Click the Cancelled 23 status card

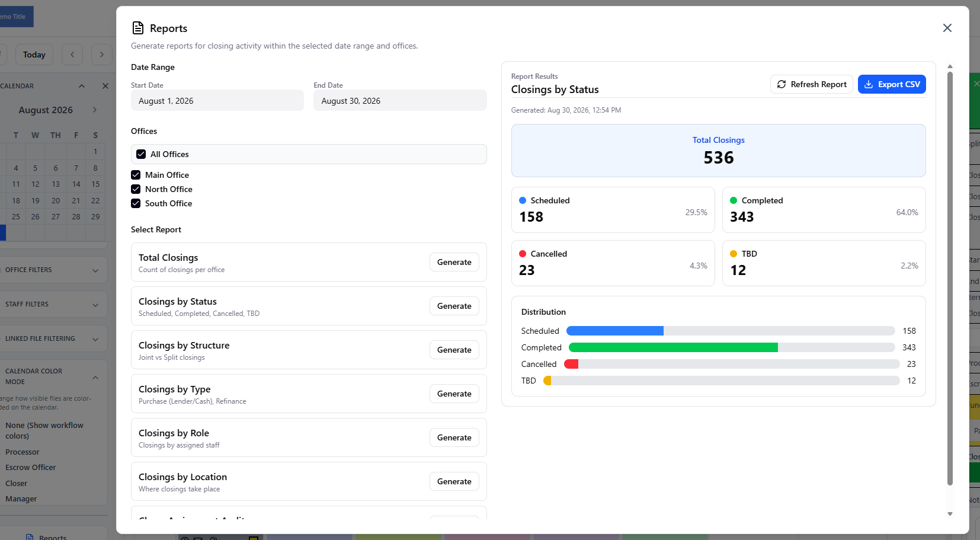point(613,263)
